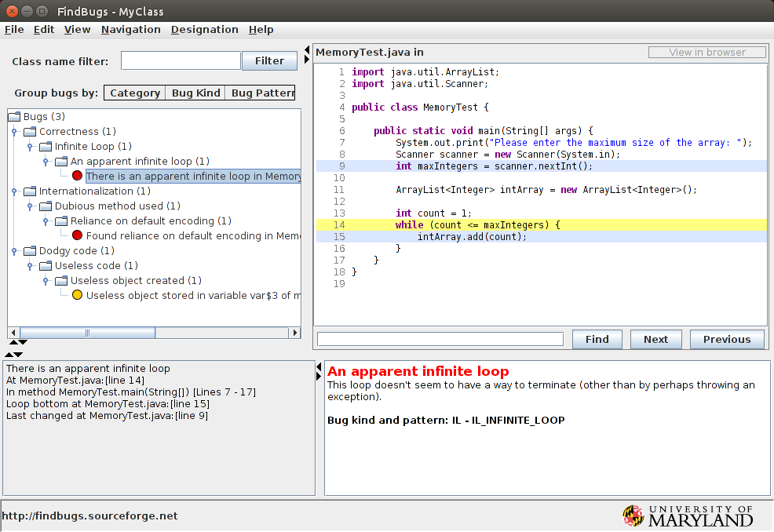
Task: Focus the Class name filter text field
Action: [x=181, y=60]
